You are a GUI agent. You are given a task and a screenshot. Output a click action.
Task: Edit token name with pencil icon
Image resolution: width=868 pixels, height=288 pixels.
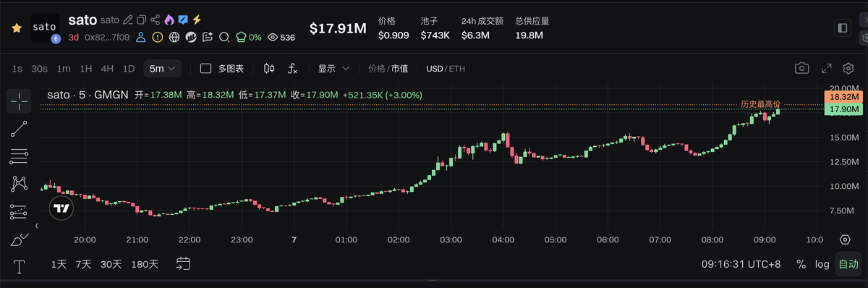pos(128,20)
